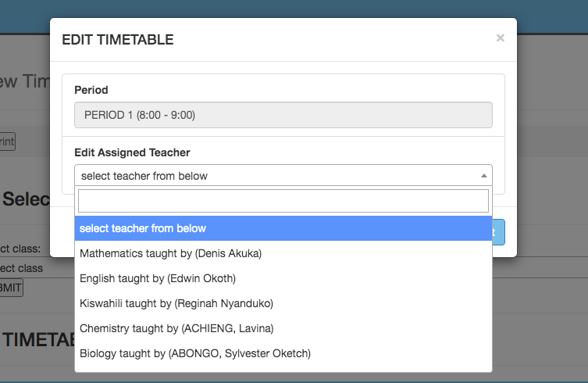Screen dimensions: 588x383
Task: Click the dark blue top navigation bar
Action: [x=547, y=16]
